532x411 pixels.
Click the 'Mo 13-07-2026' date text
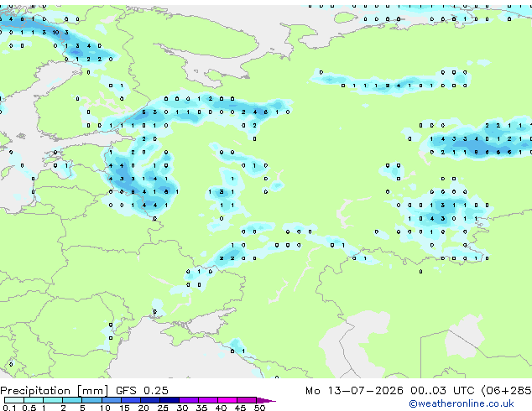[354, 391]
